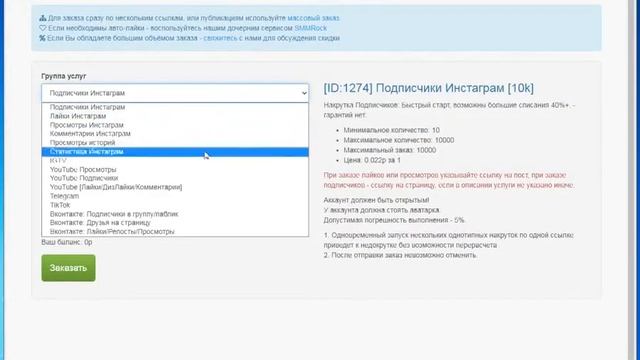Open the SMMRock service link
This screenshot has width=640, height=360.
(x=310, y=28)
